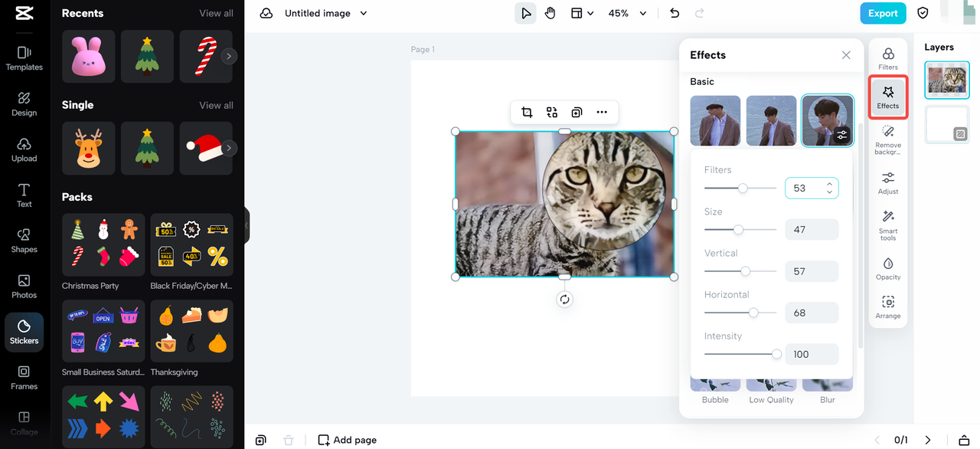Add the Santa hat sticker
This screenshot has height=449, width=980.
pyautogui.click(x=206, y=148)
